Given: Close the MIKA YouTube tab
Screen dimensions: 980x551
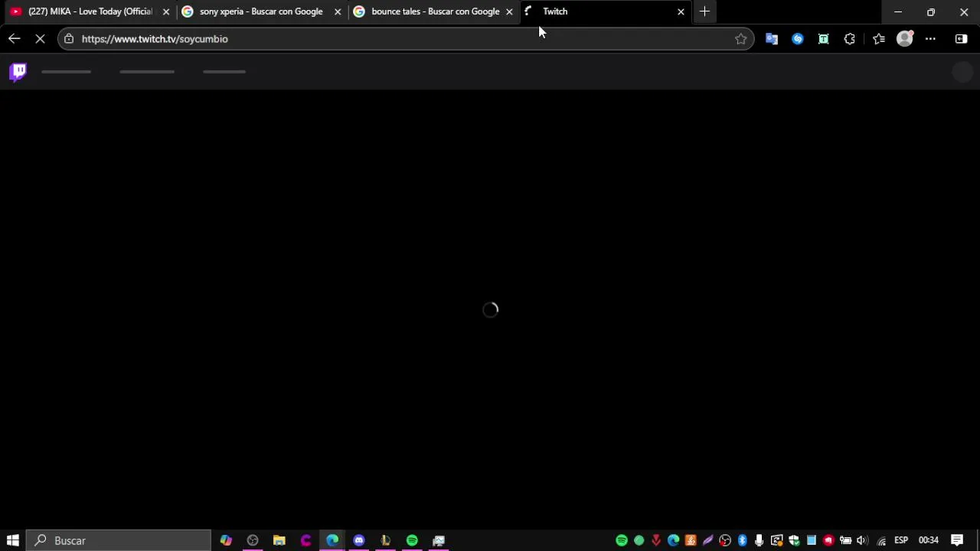Looking at the screenshot, I should click(166, 11).
